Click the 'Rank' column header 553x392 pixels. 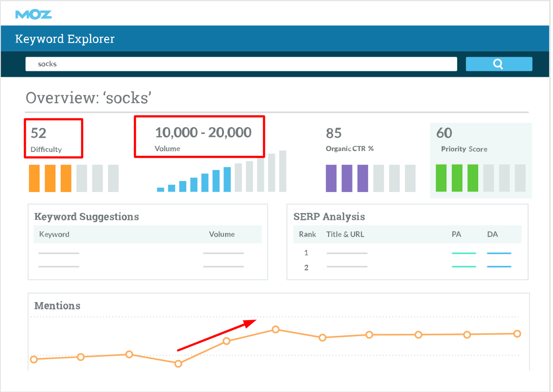[308, 235]
